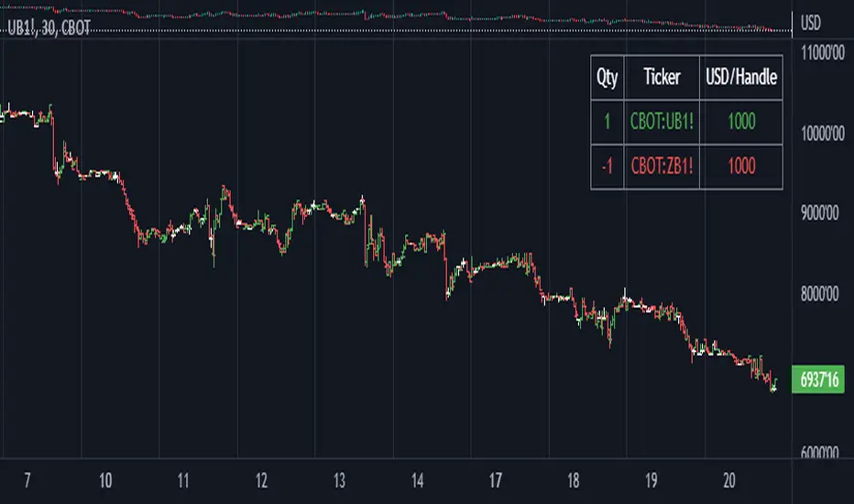Click the USD/Handle column header
This screenshot has width=854, height=504.
[x=742, y=78]
